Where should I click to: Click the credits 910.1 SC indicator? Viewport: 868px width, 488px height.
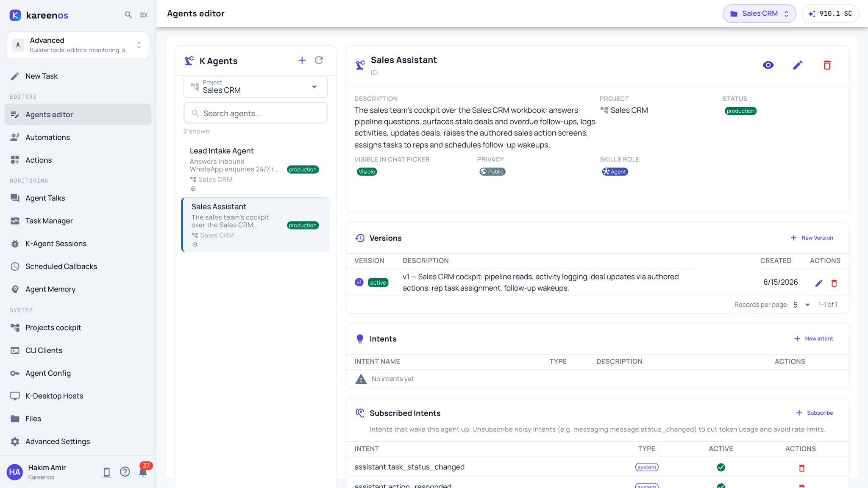(x=830, y=14)
